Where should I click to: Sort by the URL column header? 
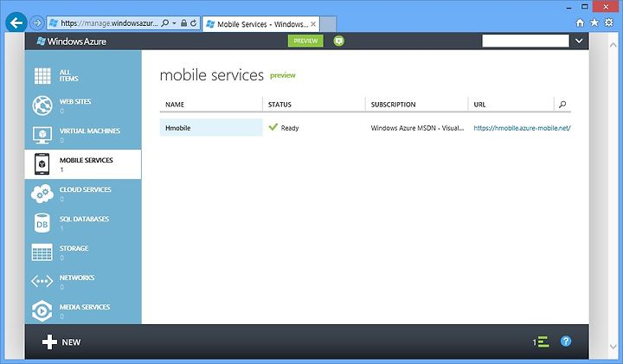479,105
